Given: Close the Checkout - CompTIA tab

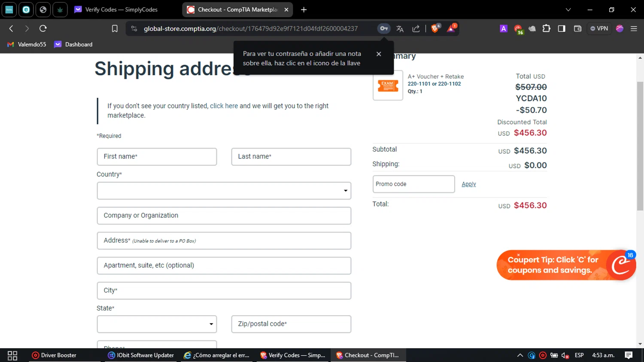Looking at the screenshot, I should 286,9.
